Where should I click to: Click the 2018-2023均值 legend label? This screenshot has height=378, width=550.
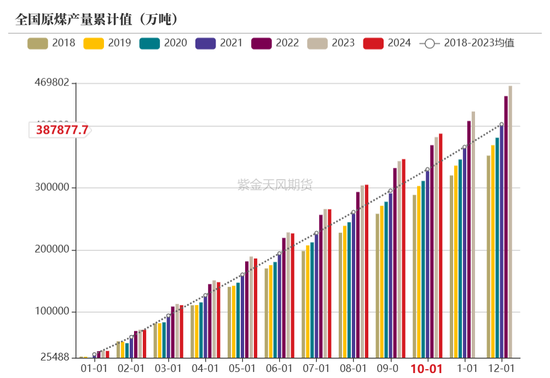point(479,43)
